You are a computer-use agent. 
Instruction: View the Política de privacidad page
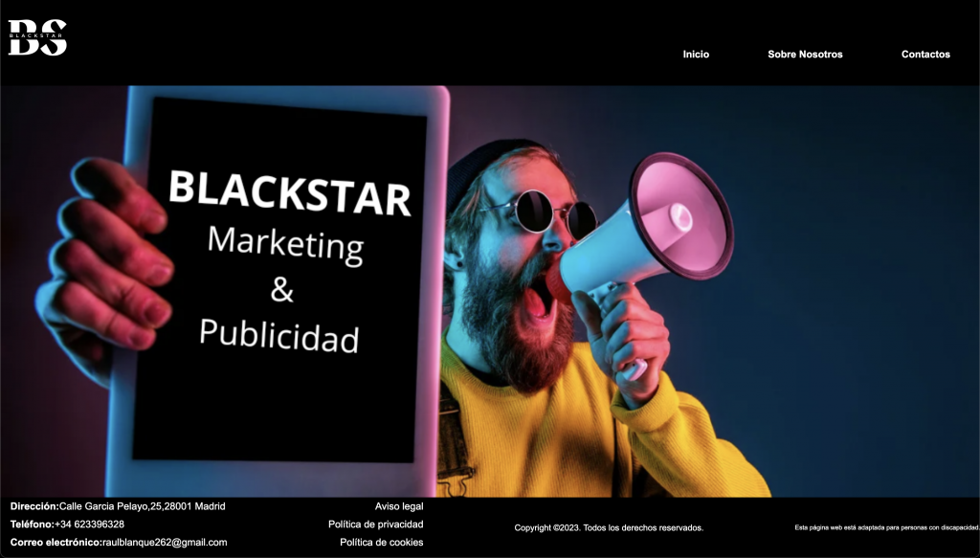[375, 525]
